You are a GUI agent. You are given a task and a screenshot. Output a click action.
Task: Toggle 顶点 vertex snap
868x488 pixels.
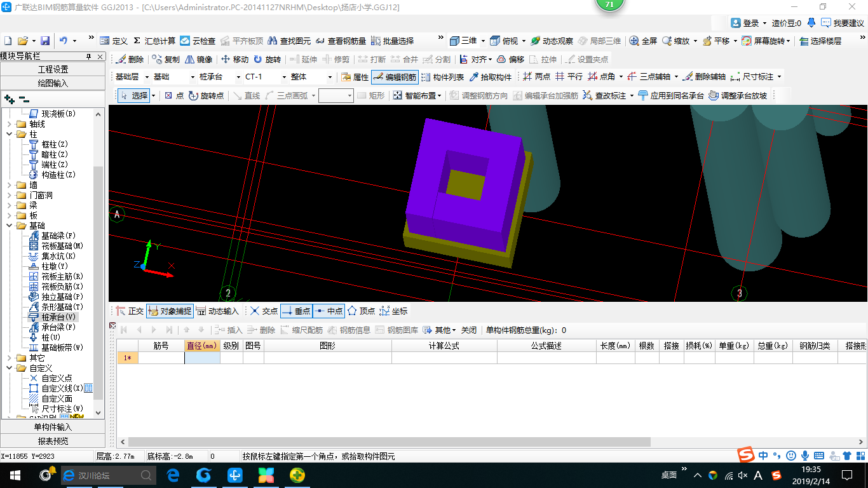coord(361,311)
